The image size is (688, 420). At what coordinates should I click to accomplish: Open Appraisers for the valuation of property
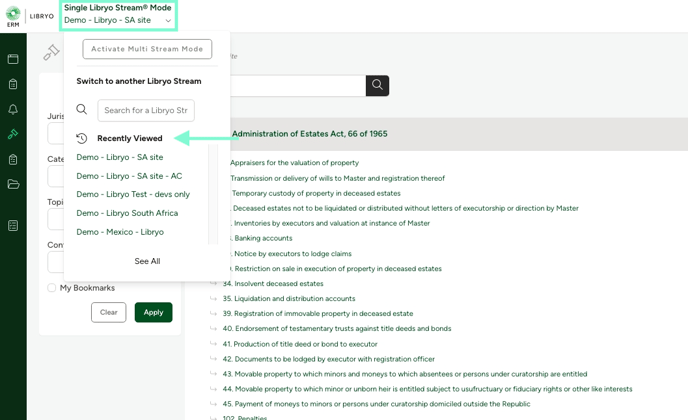(x=294, y=163)
